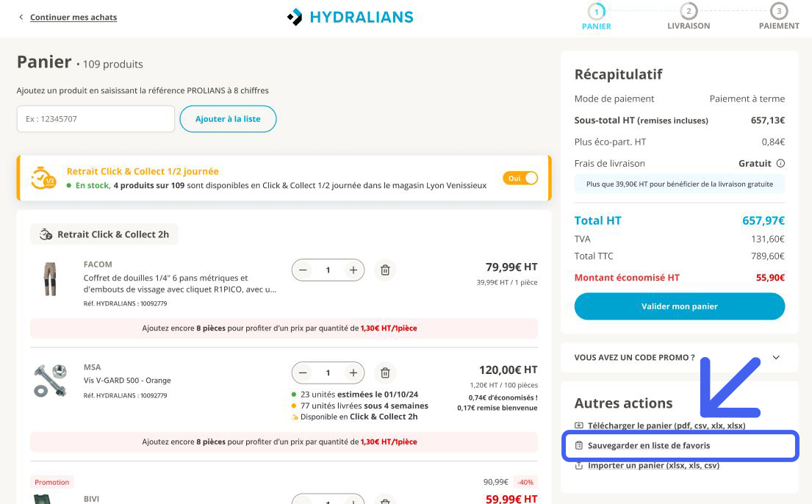Focus the PROLIANS reference input field
Screen dimensions: 812x504
coord(96,118)
